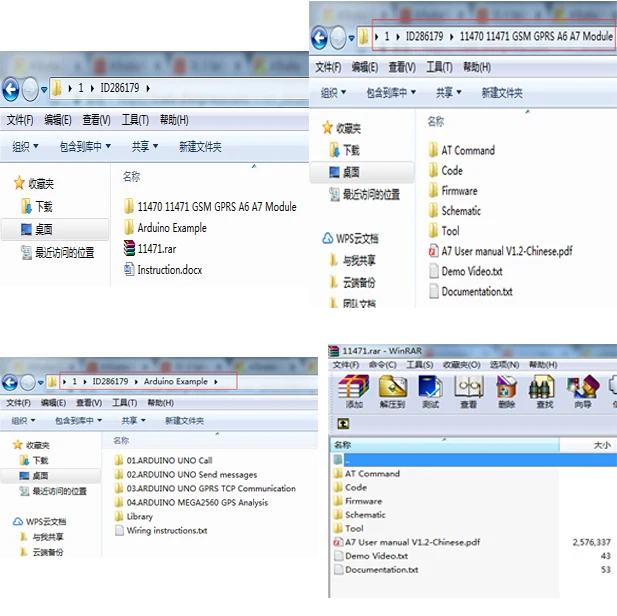
Task: Select 03.ARDUINO UNO GPRS TCP Communication folder
Action: [205, 488]
